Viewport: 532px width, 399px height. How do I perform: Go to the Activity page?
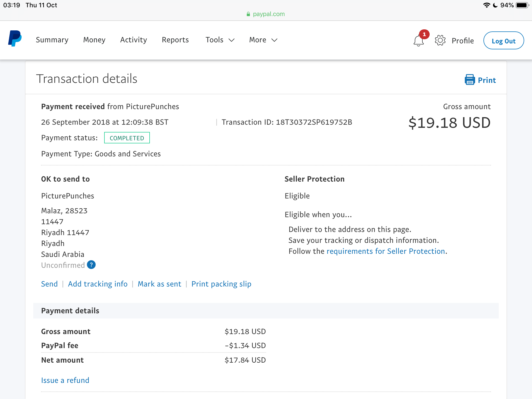tap(134, 40)
